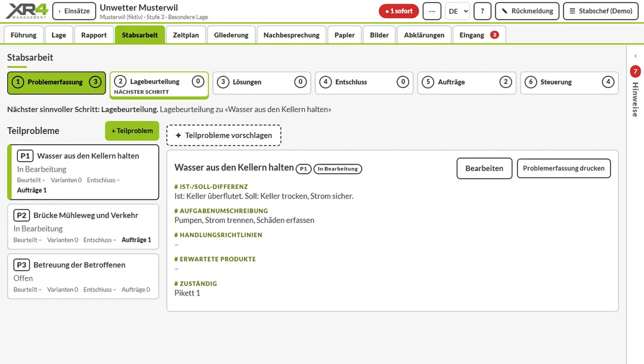Open the question mark help button

482,11
